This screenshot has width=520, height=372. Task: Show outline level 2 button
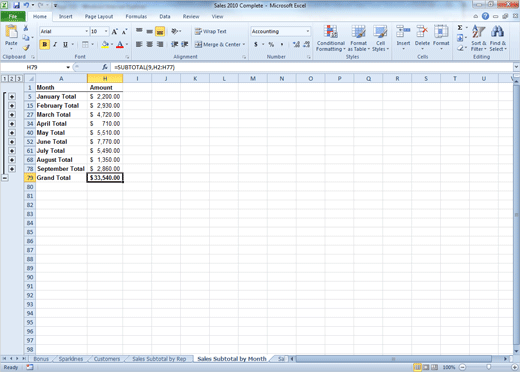[x=12, y=79]
